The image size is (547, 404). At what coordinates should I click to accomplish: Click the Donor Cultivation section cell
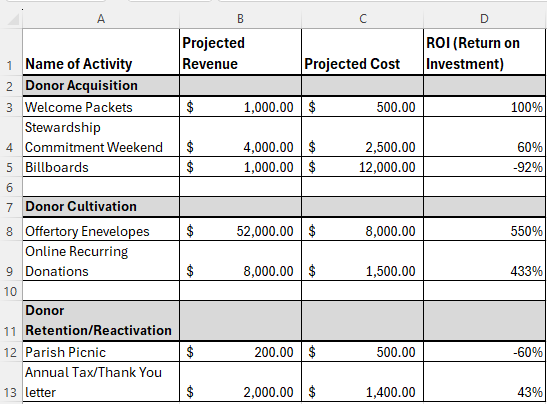click(101, 207)
